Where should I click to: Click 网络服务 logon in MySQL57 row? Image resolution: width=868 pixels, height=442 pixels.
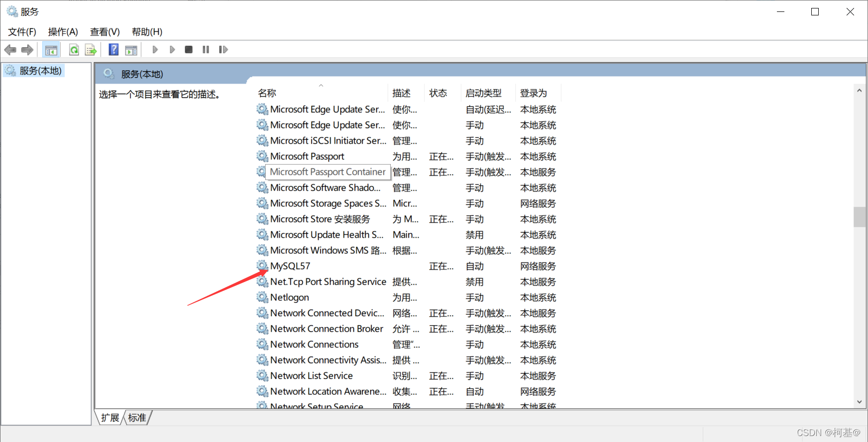[538, 266]
